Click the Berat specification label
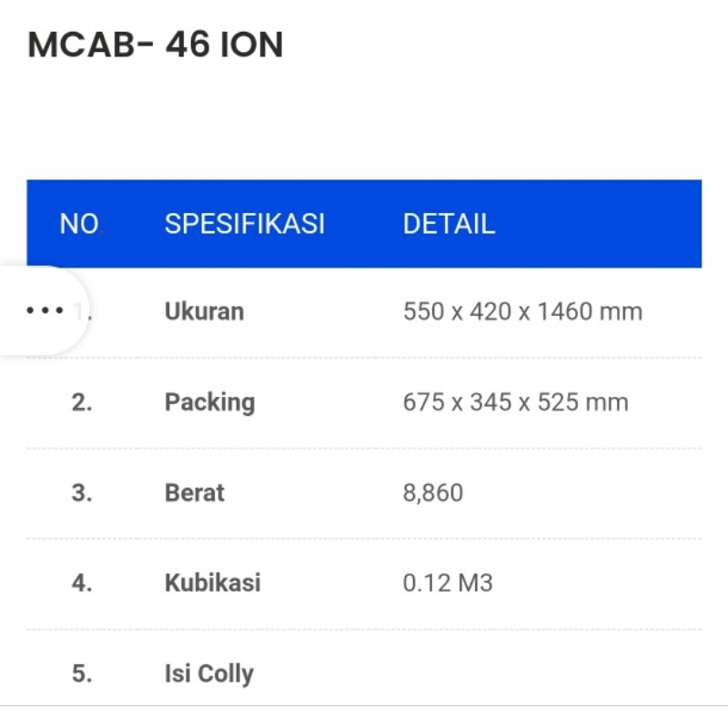Screen dimensions: 728x728 tap(194, 493)
